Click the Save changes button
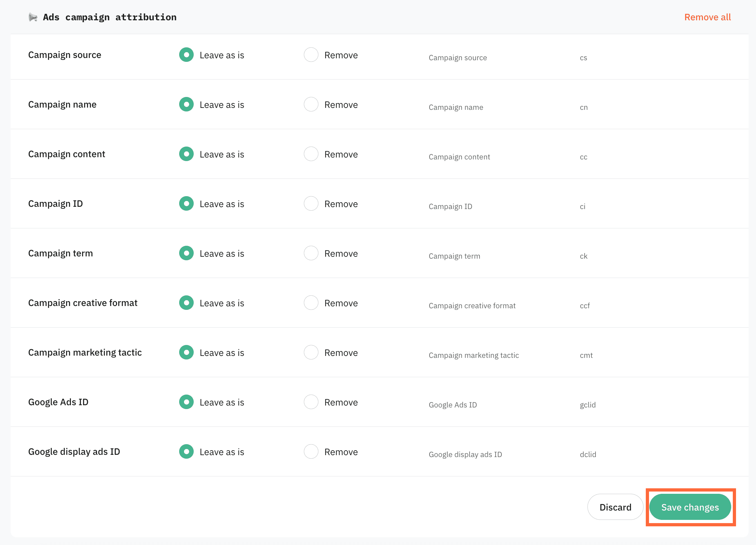The width and height of the screenshot is (756, 545). (x=690, y=507)
